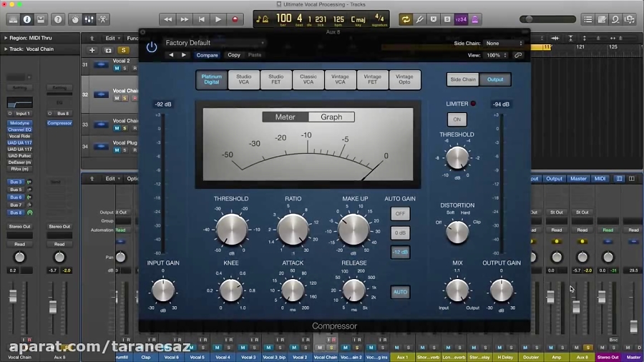
Task: Toggle the AUTO release button
Action: (400, 292)
